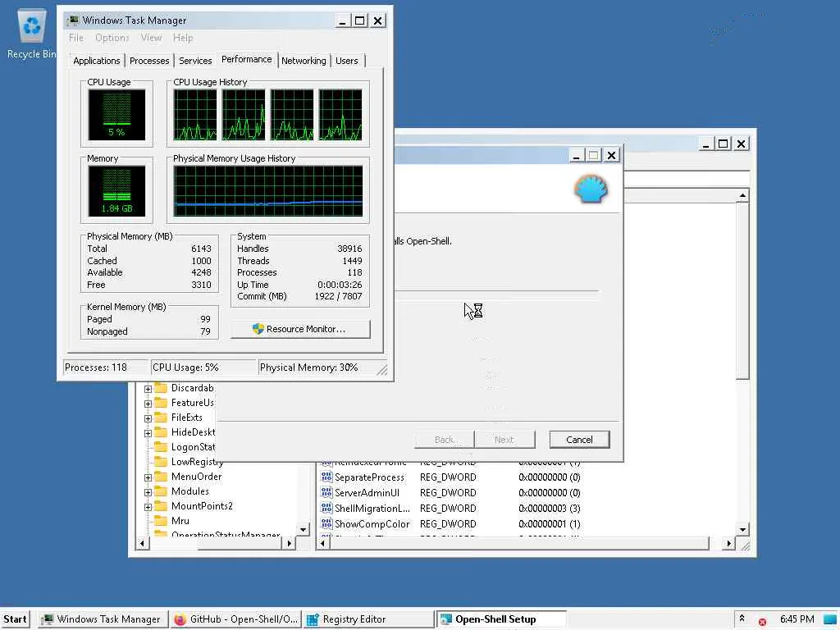Expand the Modules registry key
This screenshot has width=840, height=630.
click(148, 492)
